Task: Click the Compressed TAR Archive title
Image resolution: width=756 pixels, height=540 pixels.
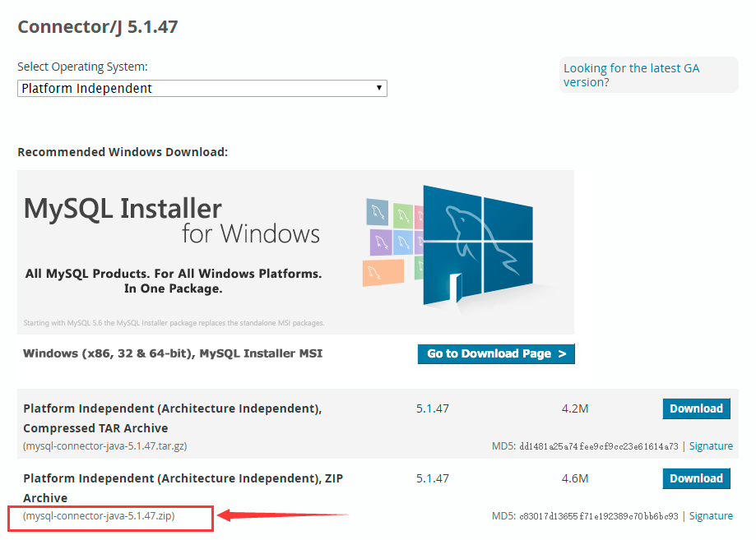Action: (x=173, y=418)
